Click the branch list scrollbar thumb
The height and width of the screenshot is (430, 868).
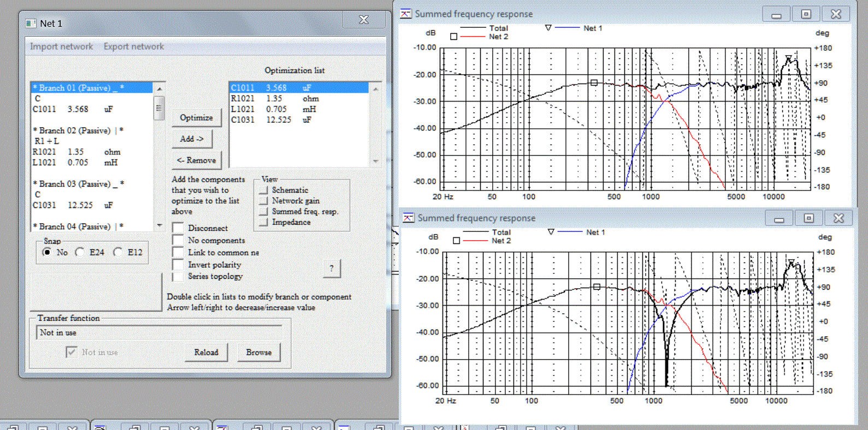tap(160, 107)
